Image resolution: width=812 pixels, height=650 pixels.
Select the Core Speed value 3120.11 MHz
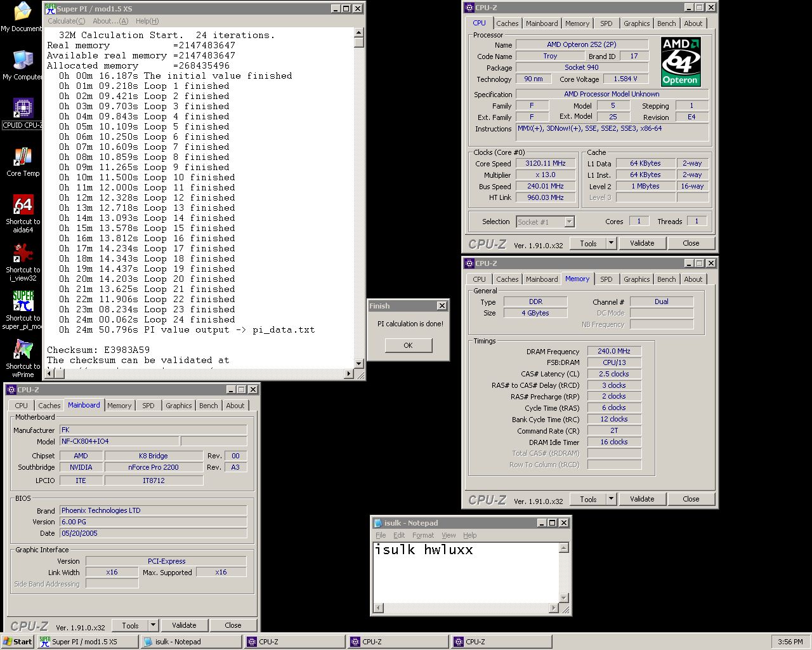point(546,163)
